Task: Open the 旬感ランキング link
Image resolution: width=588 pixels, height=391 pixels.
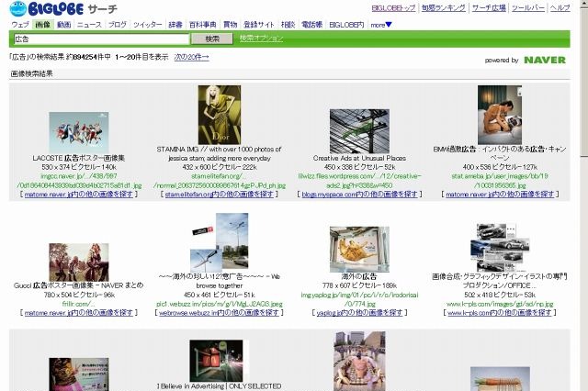Action: pos(444,8)
